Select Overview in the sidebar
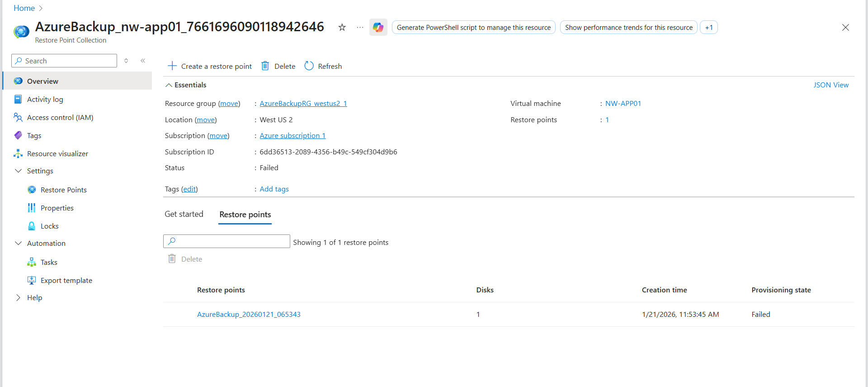868x387 pixels. (77, 81)
